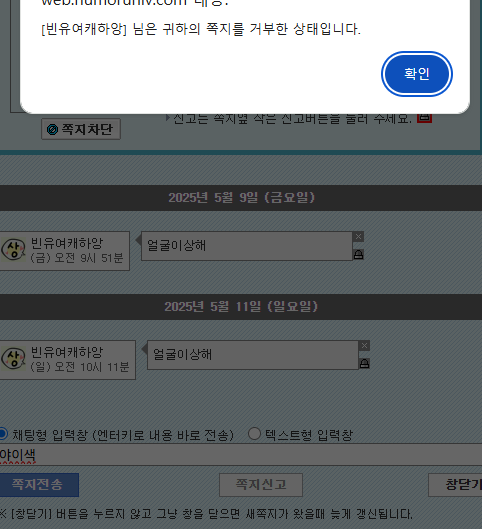Click the 얼굴이상해 bubble from May 11
Screen dimensions: 482x529
253,355
